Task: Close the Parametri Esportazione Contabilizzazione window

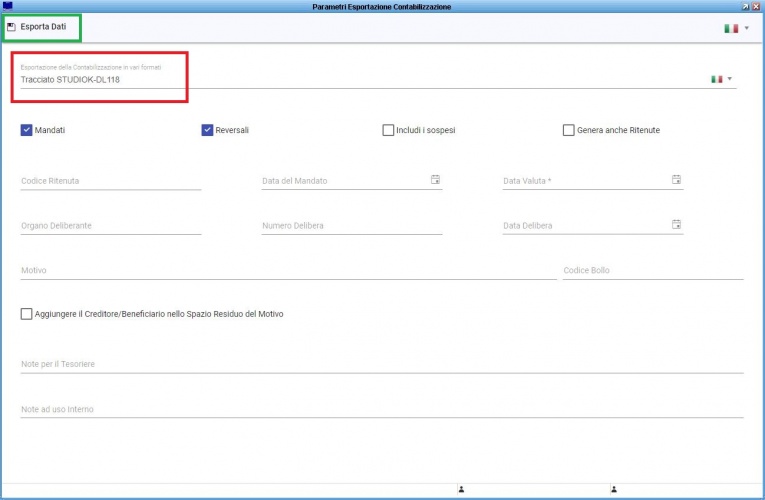Action: [x=756, y=6]
